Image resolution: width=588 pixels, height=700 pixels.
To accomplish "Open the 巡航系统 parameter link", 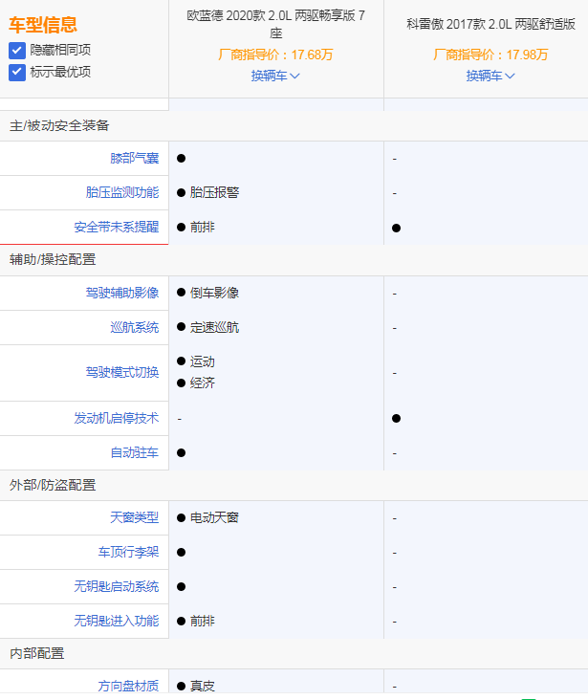I will [x=134, y=328].
